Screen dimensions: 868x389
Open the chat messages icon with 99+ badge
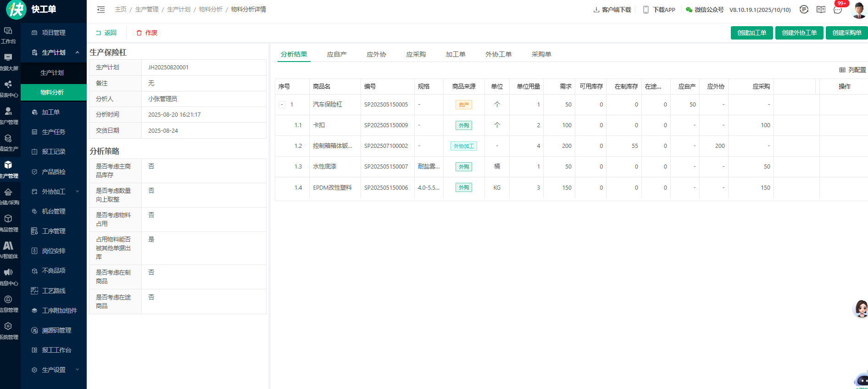838,10
